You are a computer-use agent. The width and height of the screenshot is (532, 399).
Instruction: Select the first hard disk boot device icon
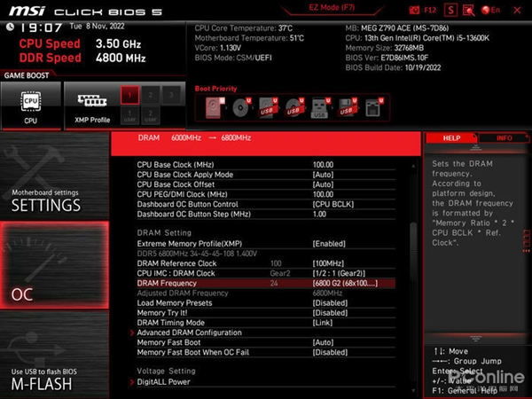pos(215,107)
